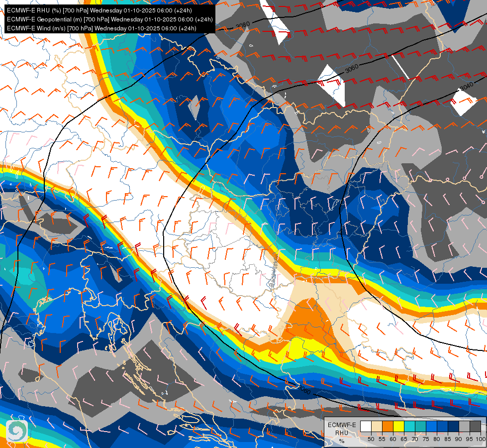Click the medium blue 80-85 legend swatch
This screenshot has height=448, width=487.
pyautogui.click(x=443, y=426)
